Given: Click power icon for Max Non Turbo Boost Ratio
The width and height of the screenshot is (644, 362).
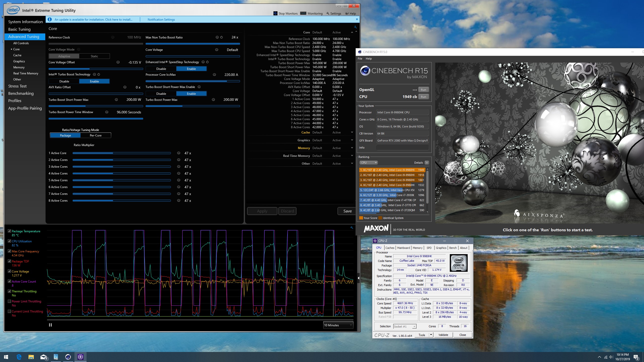Looking at the screenshot, I should pyautogui.click(x=221, y=37).
